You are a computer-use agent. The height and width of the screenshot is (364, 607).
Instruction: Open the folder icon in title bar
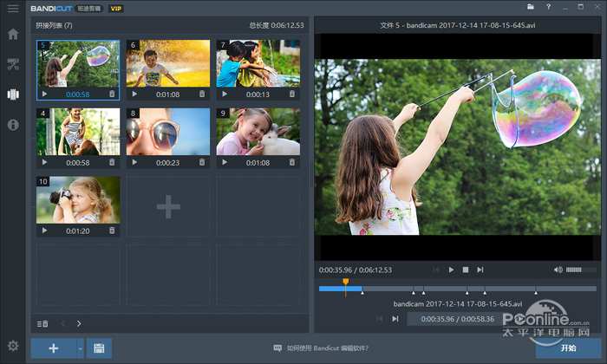531,7
